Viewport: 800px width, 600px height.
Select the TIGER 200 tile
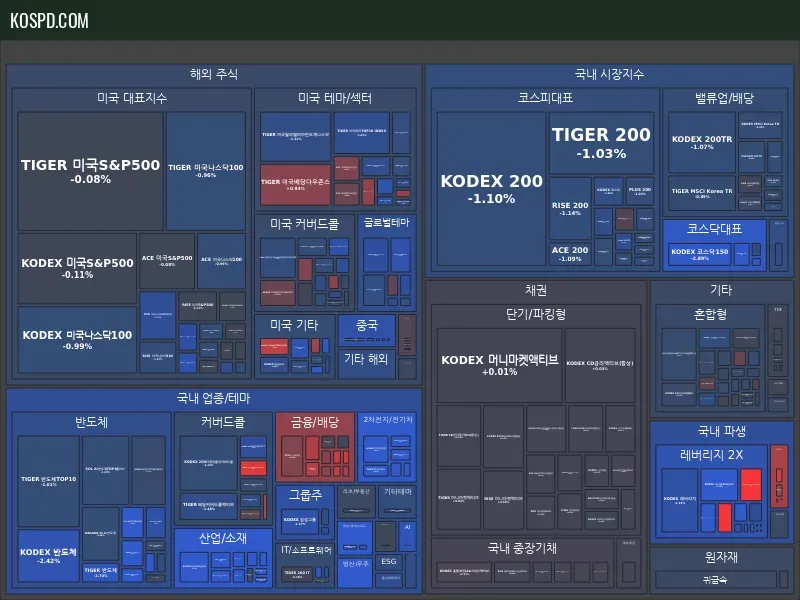pos(601,143)
